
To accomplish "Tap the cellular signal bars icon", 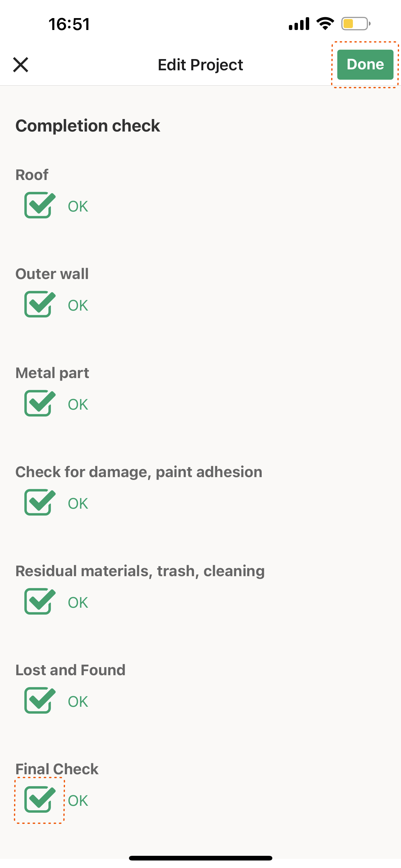I will pos(299,23).
